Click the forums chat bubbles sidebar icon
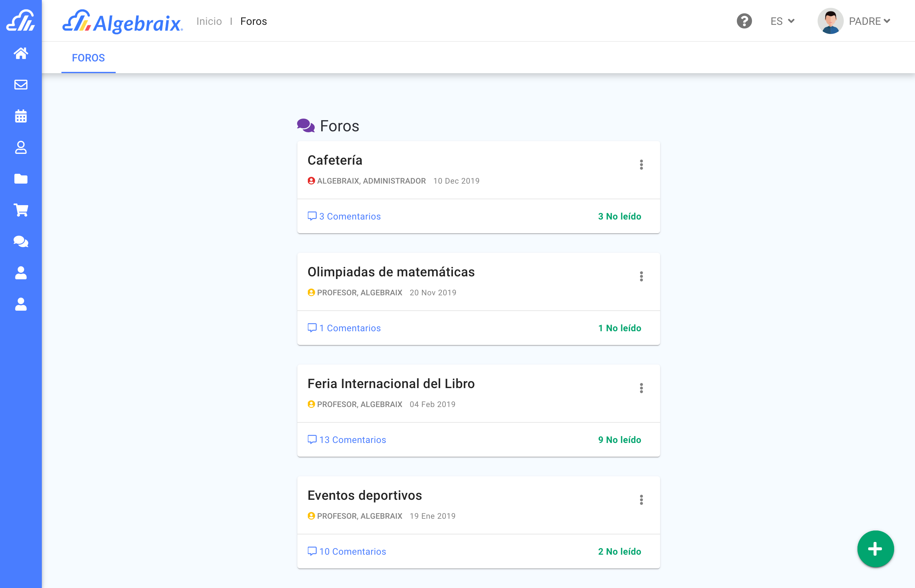Screen dimensions: 915x588 click(x=21, y=241)
